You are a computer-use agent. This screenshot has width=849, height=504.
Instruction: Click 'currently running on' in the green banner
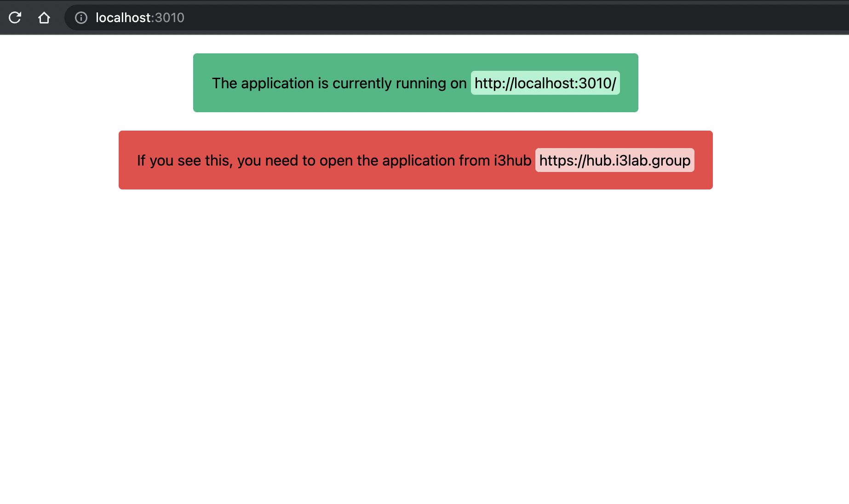(399, 83)
